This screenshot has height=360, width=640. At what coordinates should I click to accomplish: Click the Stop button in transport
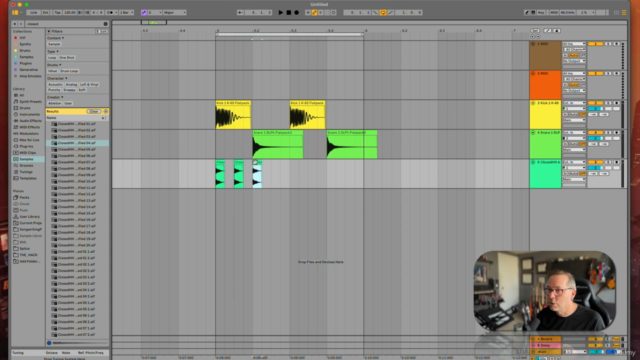289,13
